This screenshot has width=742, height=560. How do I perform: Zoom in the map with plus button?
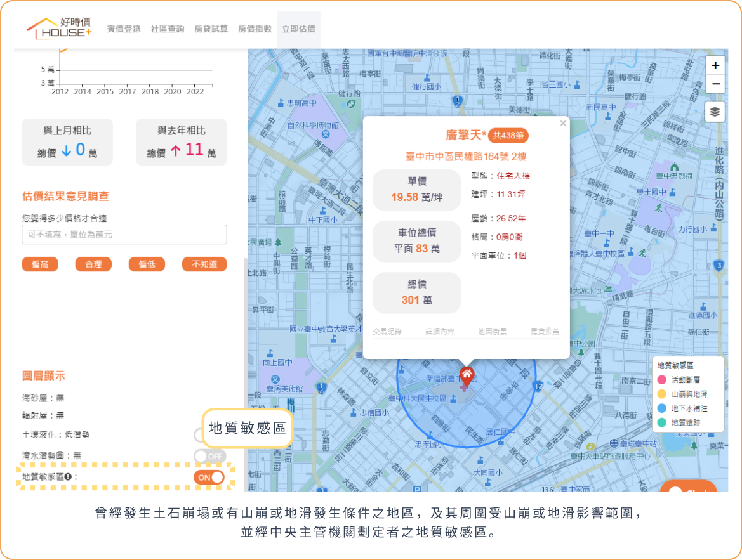(715, 65)
